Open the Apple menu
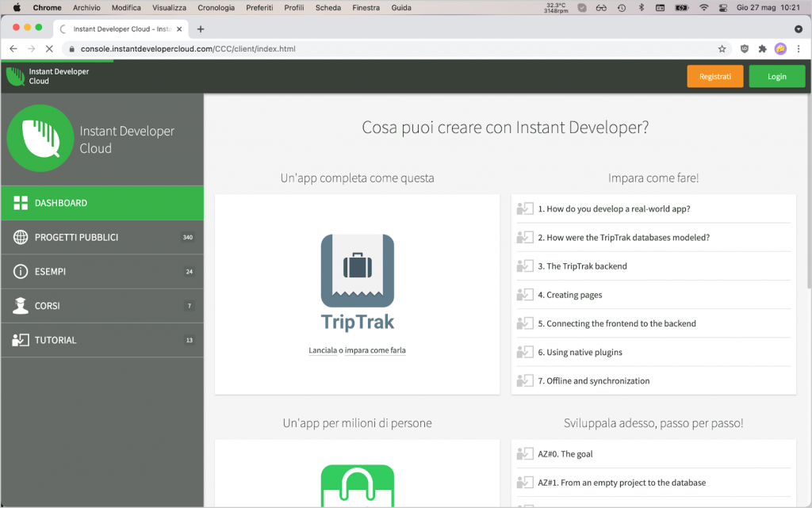This screenshot has height=508, width=812. [x=17, y=8]
